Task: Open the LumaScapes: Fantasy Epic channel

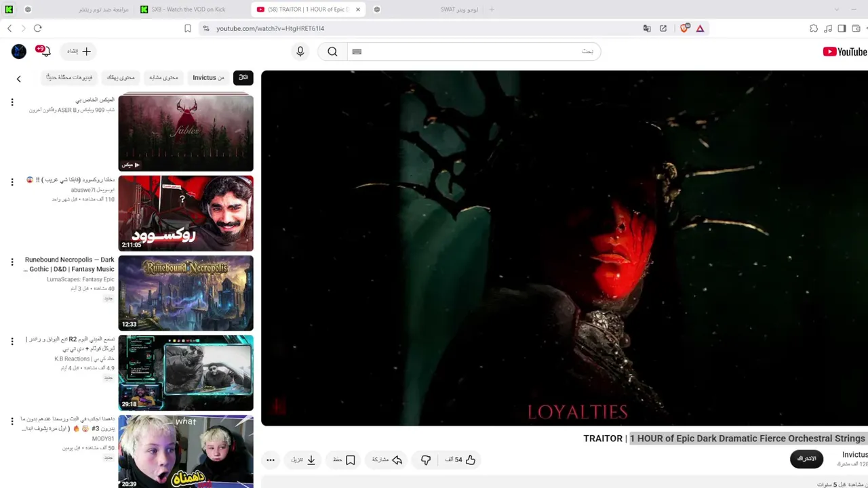Action: point(80,279)
